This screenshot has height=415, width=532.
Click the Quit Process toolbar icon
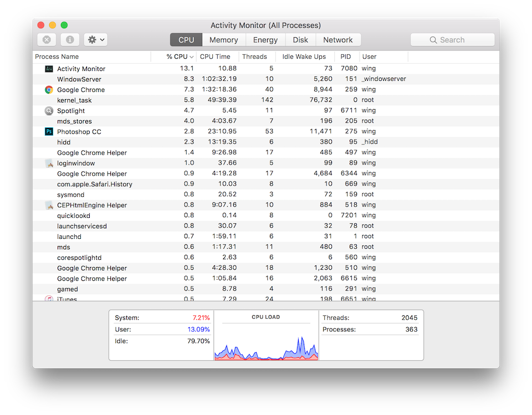pos(47,40)
